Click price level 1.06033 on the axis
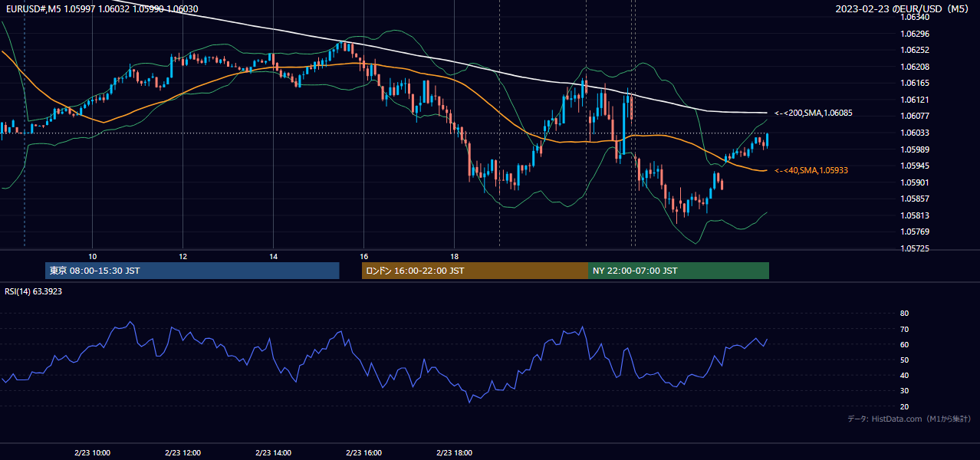Image resolution: width=980 pixels, height=460 pixels. 915,133
